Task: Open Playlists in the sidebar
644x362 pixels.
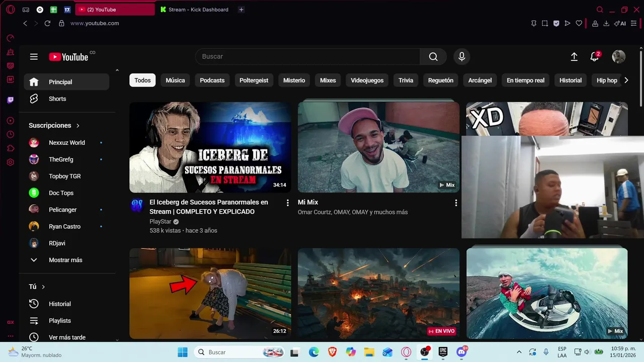Action: click(x=66, y=321)
